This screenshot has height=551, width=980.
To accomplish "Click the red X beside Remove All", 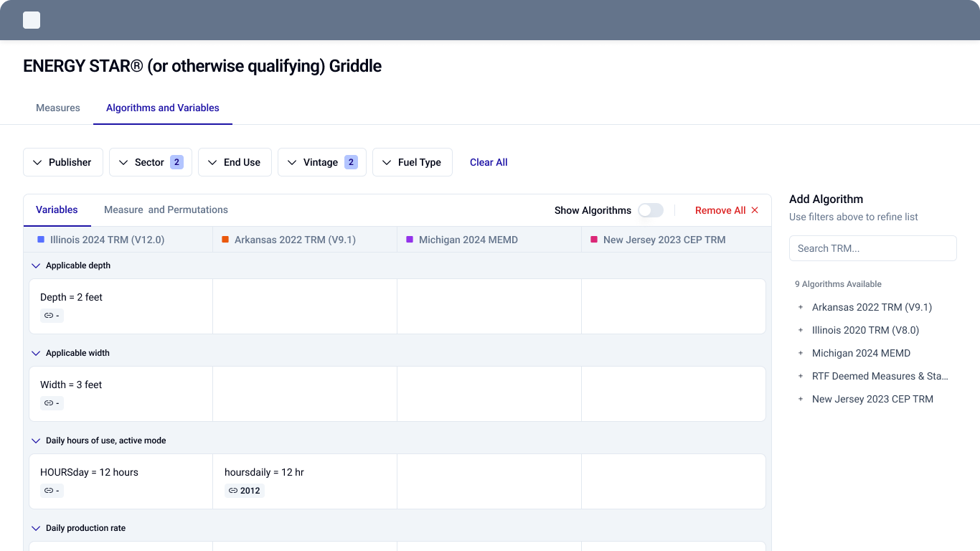I will click(755, 210).
